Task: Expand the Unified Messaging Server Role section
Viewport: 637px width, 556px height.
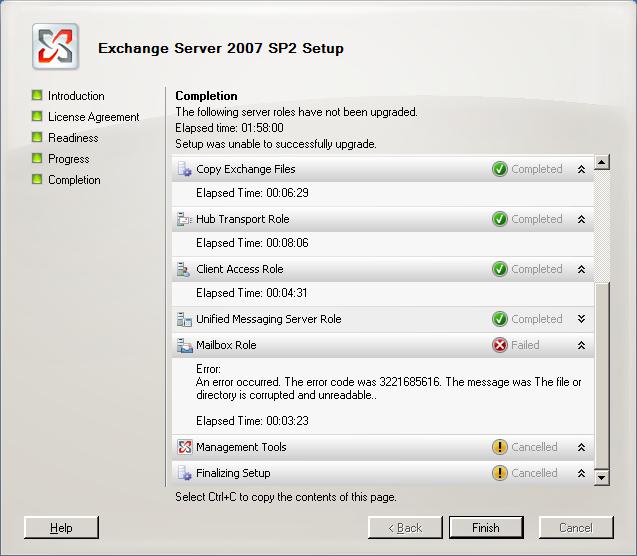Action: coord(581,319)
